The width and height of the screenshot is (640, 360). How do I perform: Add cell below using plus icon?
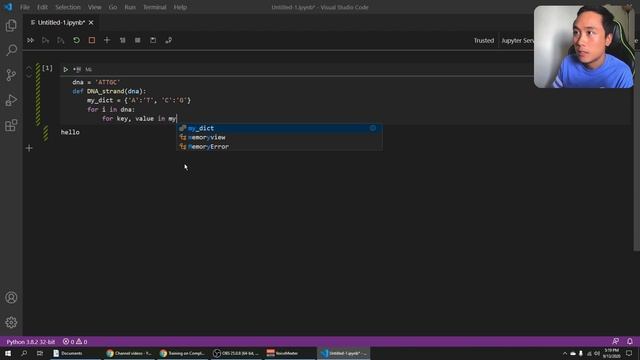(x=29, y=148)
